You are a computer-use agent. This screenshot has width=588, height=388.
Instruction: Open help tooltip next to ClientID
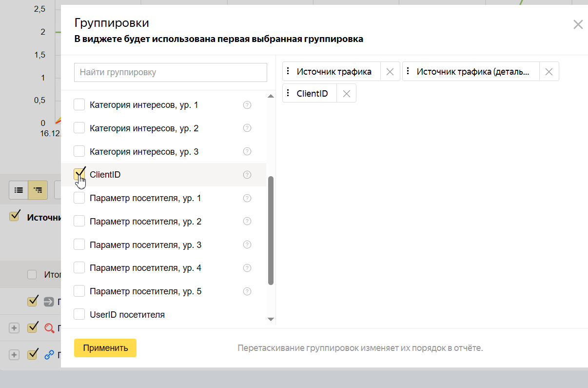point(247,174)
